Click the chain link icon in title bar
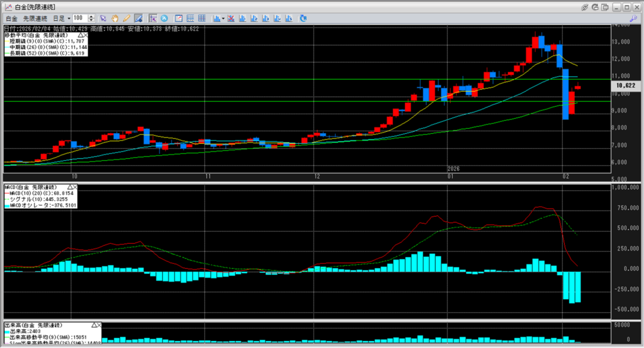 (585, 6)
